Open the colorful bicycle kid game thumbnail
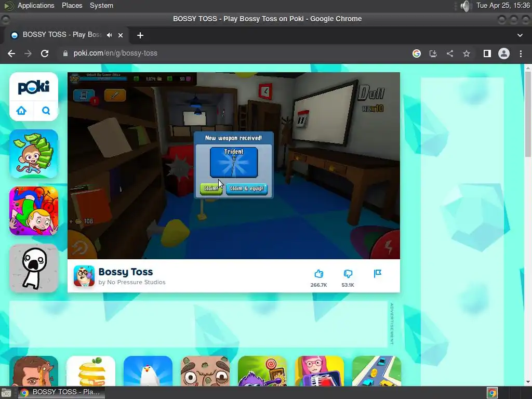 point(34,211)
